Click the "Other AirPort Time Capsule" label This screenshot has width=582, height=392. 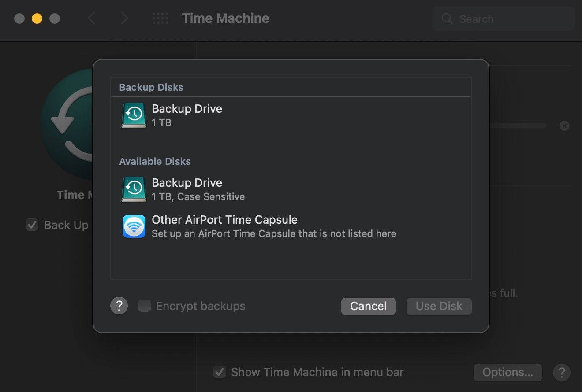coord(224,220)
